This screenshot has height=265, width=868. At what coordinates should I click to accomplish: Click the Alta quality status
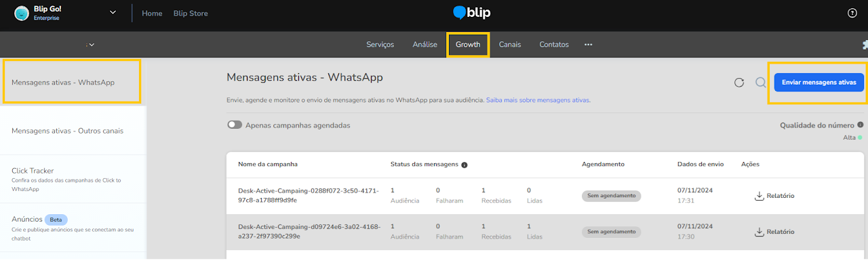[852, 138]
